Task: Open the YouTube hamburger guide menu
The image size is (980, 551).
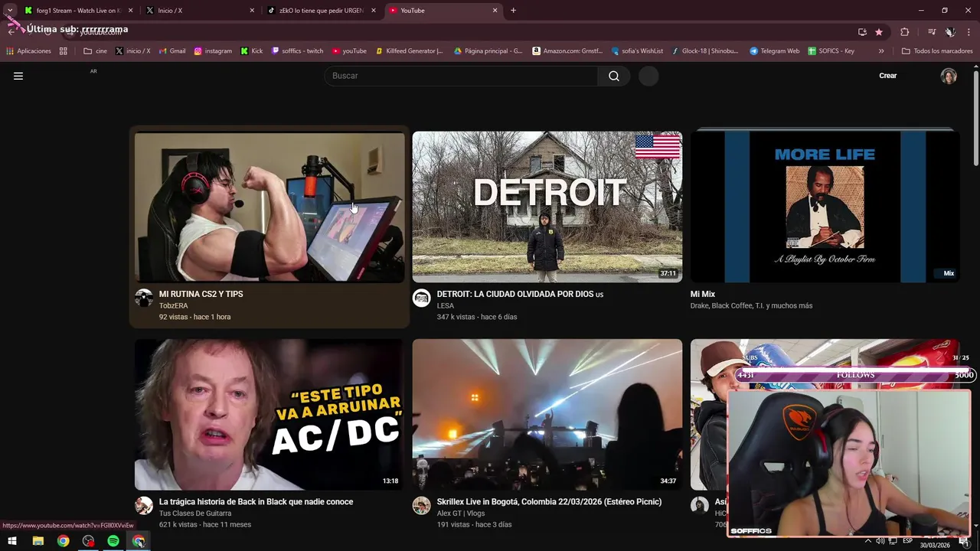Action: (18, 76)
